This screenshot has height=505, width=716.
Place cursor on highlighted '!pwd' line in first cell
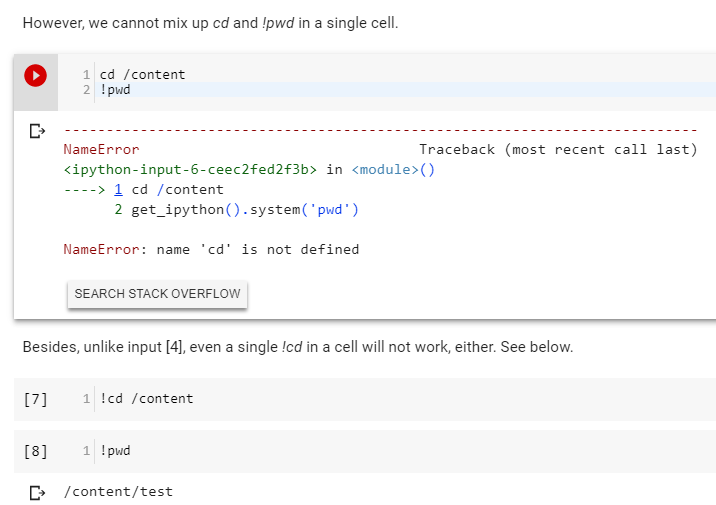[x=115, y=89]
